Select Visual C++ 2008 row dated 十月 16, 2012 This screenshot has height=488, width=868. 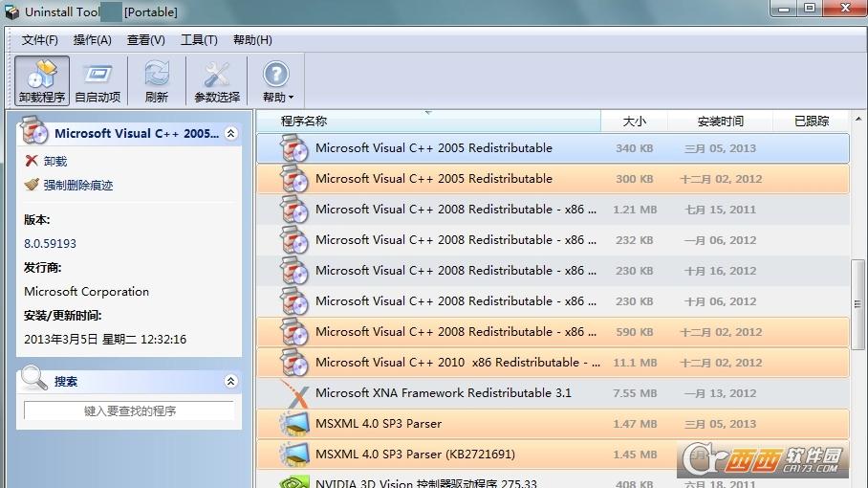click(553, 271)
